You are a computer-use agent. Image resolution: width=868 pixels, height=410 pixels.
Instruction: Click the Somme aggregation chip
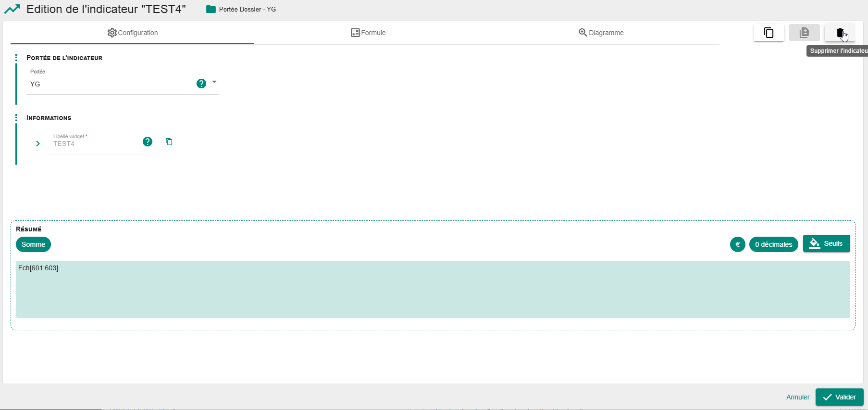[x=33, y=244]
